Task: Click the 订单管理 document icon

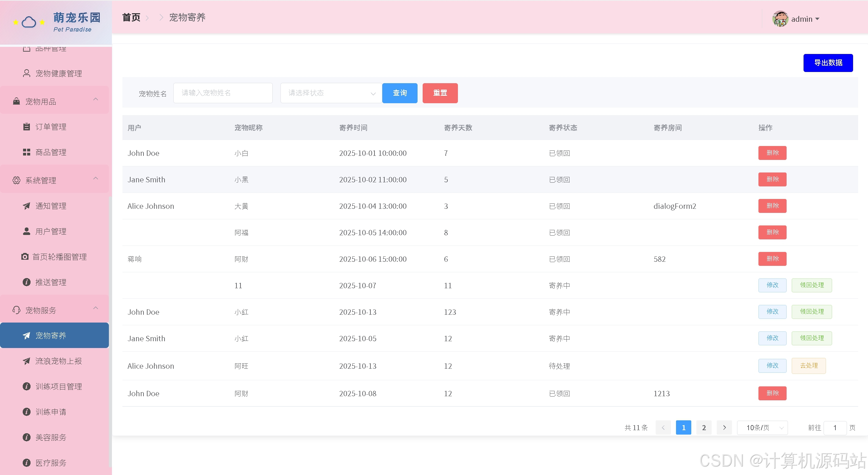Action: [26, 127]
